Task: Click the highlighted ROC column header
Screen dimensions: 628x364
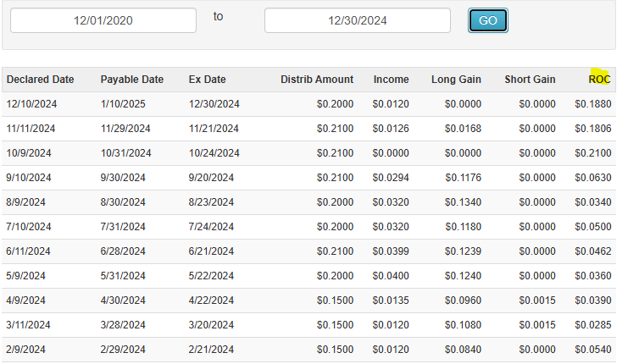Action: (x=600, y=80)
